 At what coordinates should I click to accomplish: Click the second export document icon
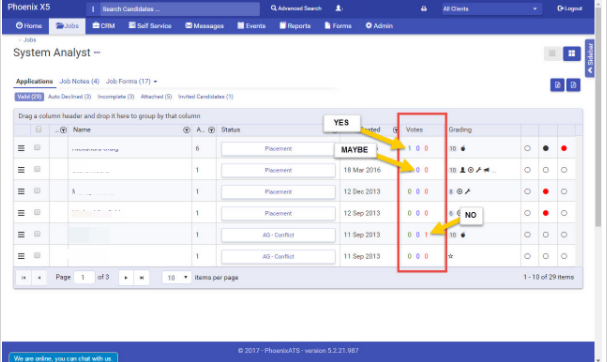[x=573, y=85]
